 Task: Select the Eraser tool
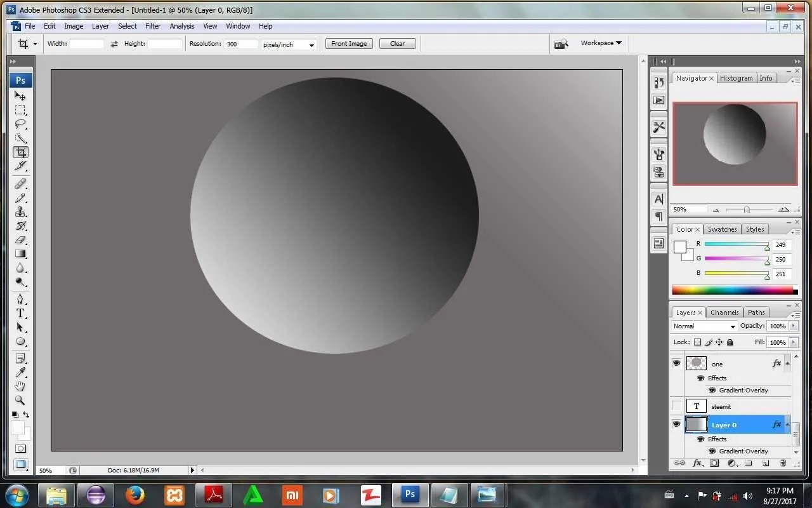click(20, 240)
